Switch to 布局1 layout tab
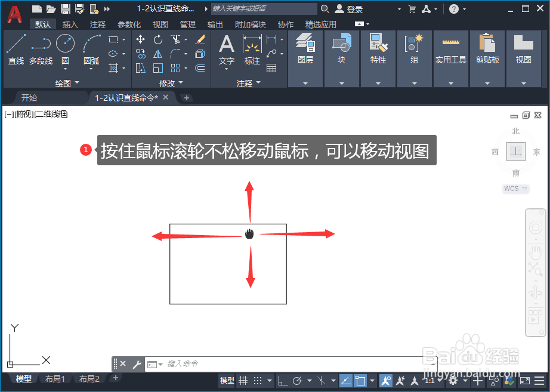 point(55,379)
